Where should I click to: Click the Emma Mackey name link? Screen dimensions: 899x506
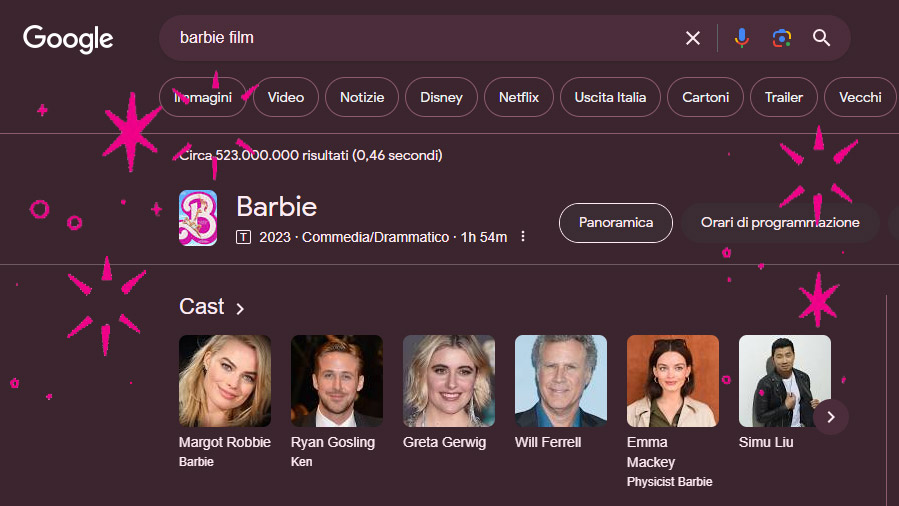tap(651, 452)
